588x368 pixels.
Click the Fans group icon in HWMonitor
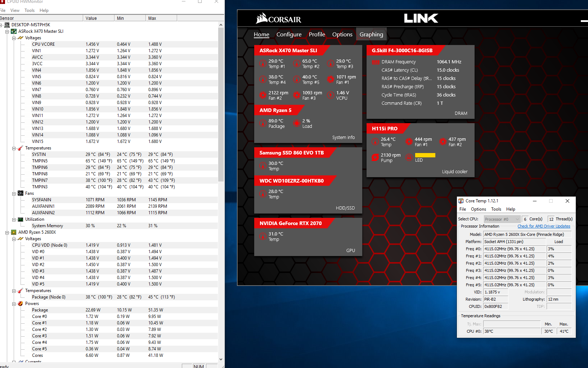click(21, 193)
